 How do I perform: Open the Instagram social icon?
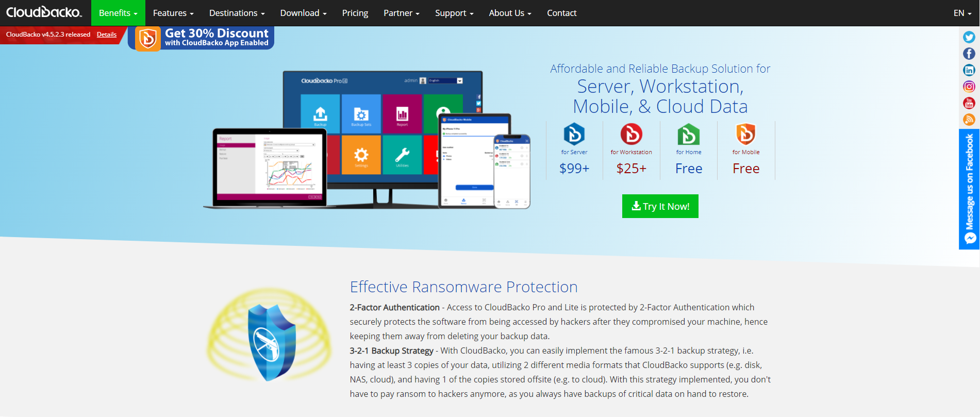coord(969,87)
